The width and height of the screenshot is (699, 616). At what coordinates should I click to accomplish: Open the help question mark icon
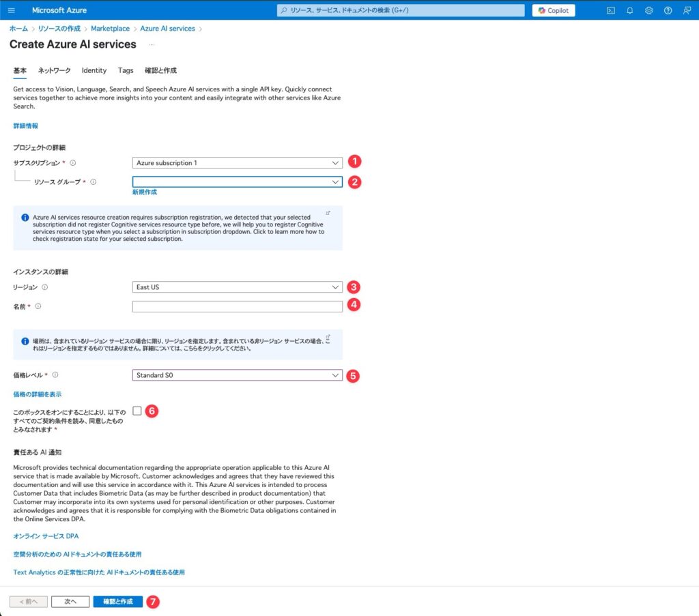[668, 10]
